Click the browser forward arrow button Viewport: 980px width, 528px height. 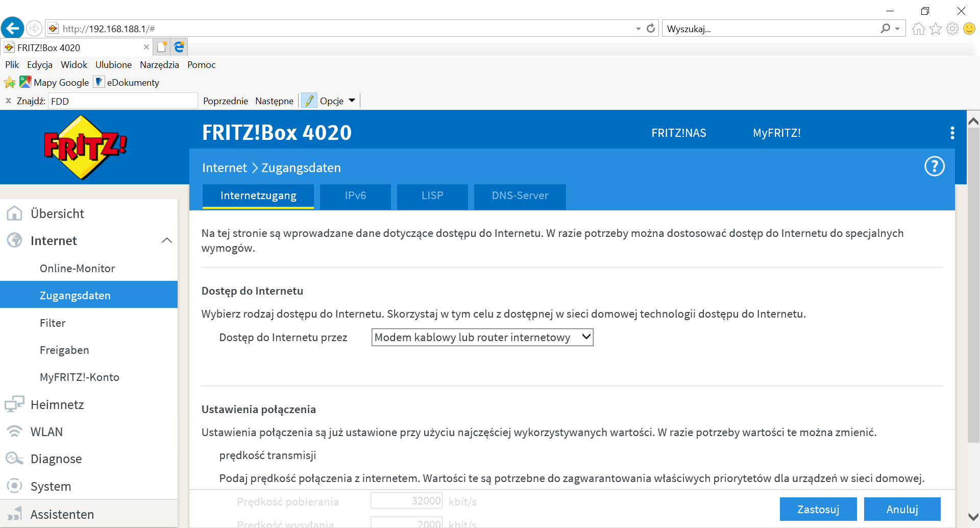point(34,28)
